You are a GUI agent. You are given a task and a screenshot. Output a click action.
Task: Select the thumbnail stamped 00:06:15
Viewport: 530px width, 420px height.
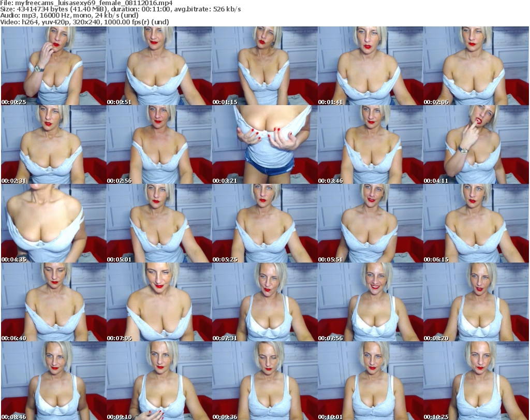[x=476, y=224]
